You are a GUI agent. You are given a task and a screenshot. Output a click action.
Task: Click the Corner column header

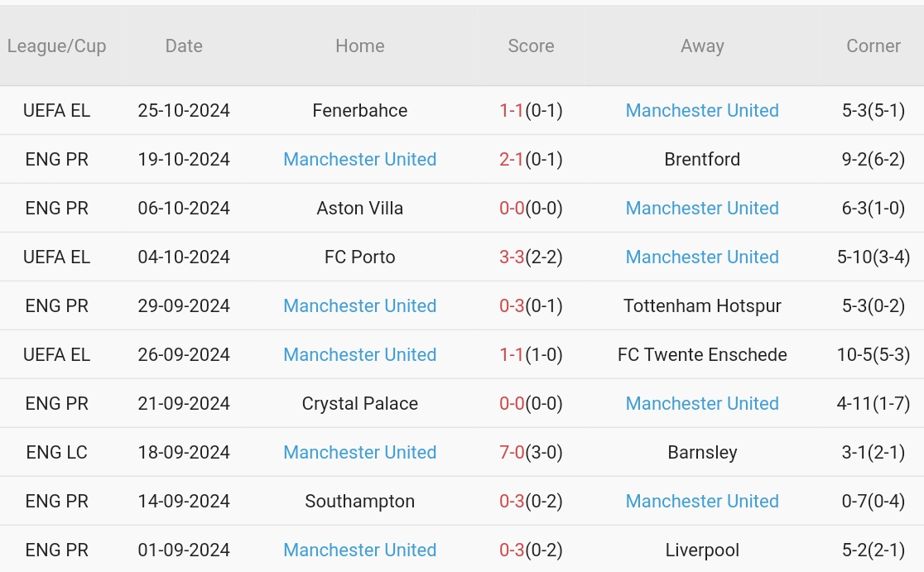click(x=873, y=46)
